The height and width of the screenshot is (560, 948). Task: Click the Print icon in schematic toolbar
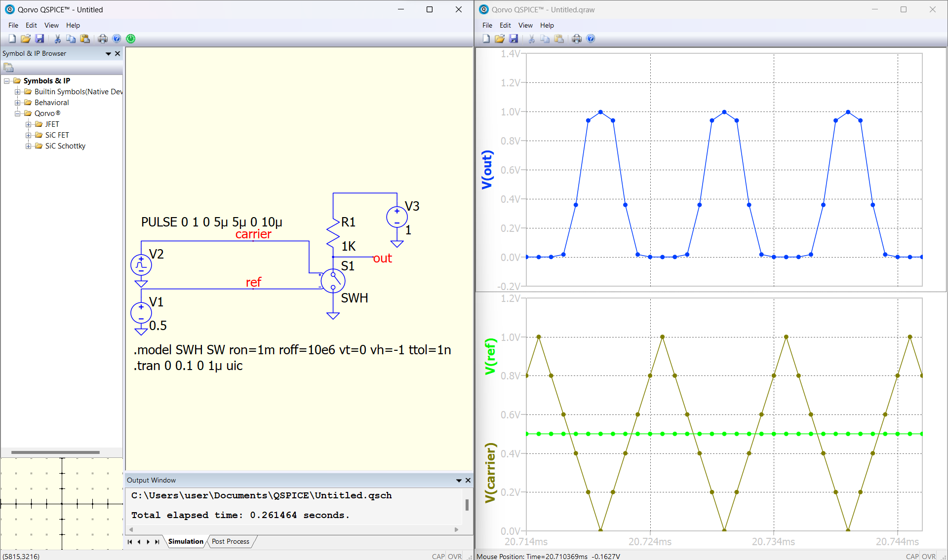(x=103, y=38)
